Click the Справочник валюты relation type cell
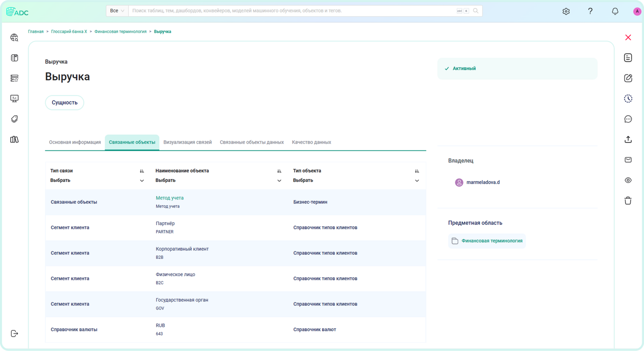 pyautogui.click(x=74, y=330)
